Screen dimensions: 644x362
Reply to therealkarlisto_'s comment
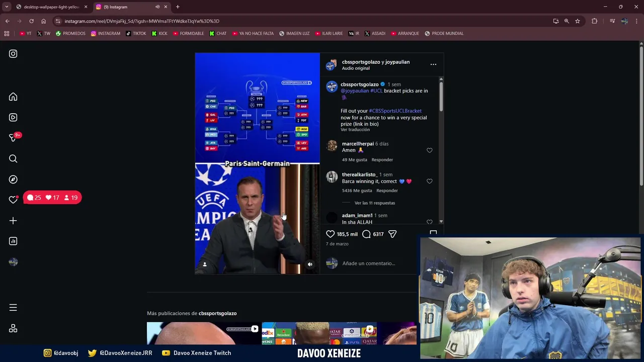pyautogui.click(x=387, y=191)
